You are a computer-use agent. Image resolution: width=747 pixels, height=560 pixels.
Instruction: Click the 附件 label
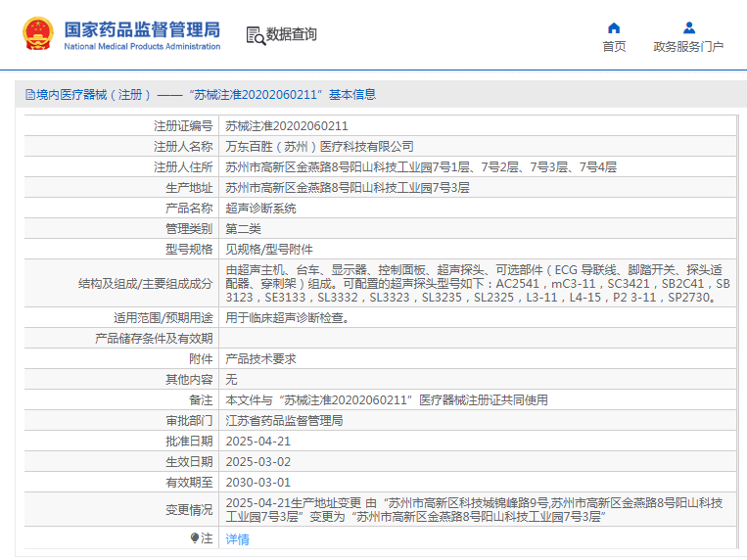pos(201,359)
